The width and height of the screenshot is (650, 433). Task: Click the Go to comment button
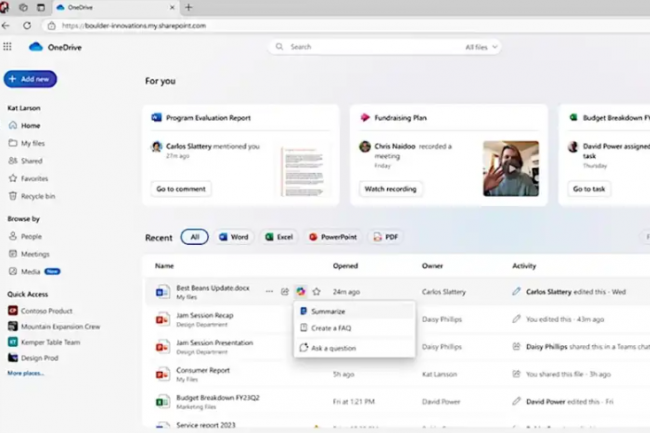coord(181,188)
